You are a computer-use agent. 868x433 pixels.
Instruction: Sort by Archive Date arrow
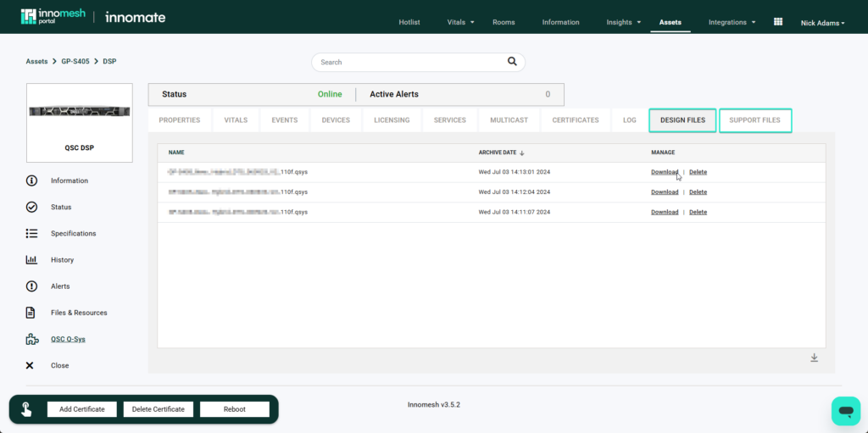coord(522,153)
